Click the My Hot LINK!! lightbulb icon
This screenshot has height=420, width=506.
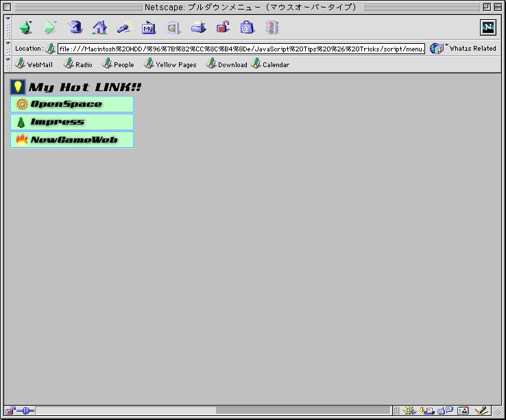17,87
